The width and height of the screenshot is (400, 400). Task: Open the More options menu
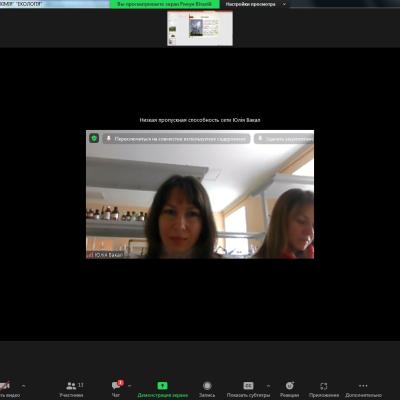click(363, 389)
